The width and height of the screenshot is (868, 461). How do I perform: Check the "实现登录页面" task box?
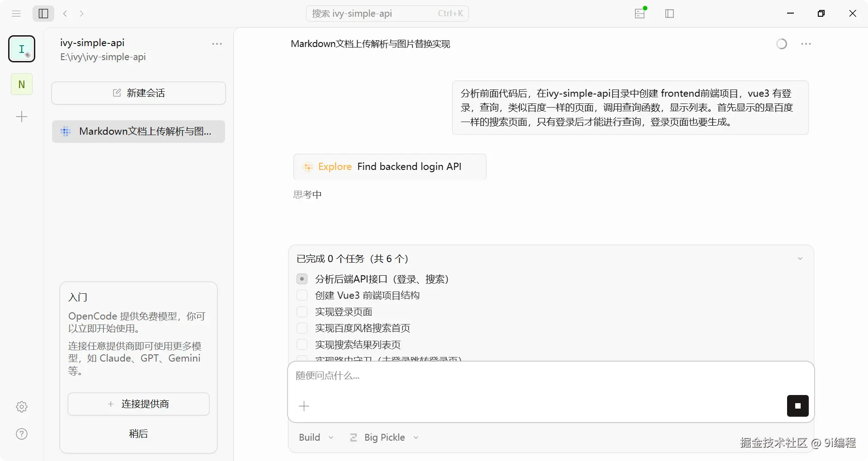(302, 312)
